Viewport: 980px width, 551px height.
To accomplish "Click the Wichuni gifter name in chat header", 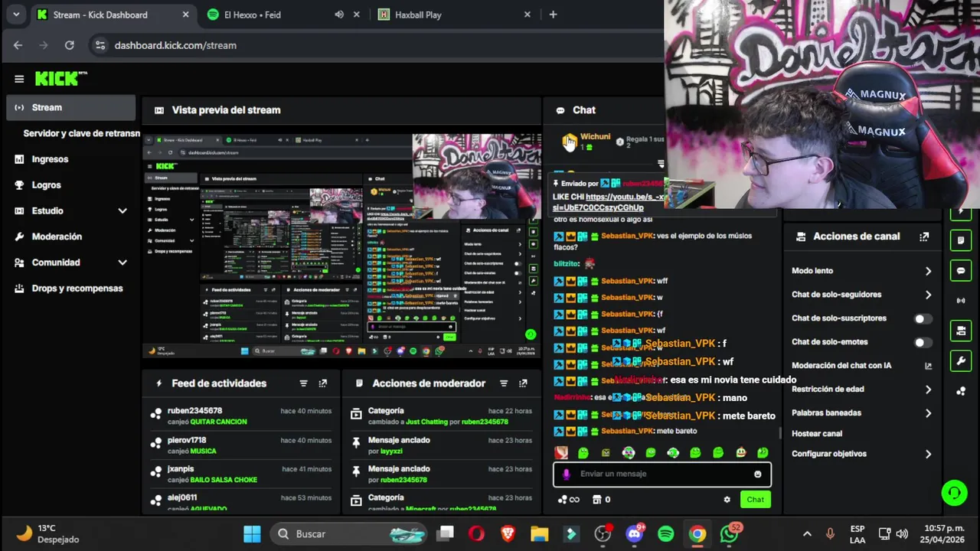I will [595, 137].
